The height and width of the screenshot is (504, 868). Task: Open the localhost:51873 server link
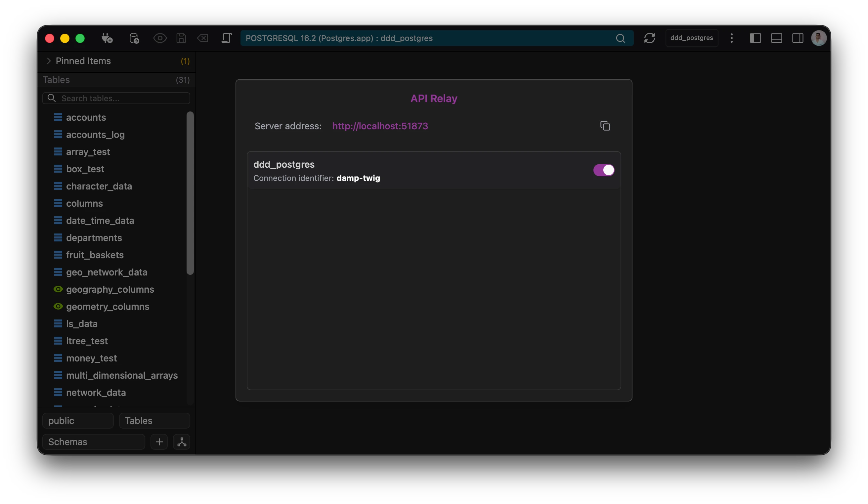tap(380, 126)
